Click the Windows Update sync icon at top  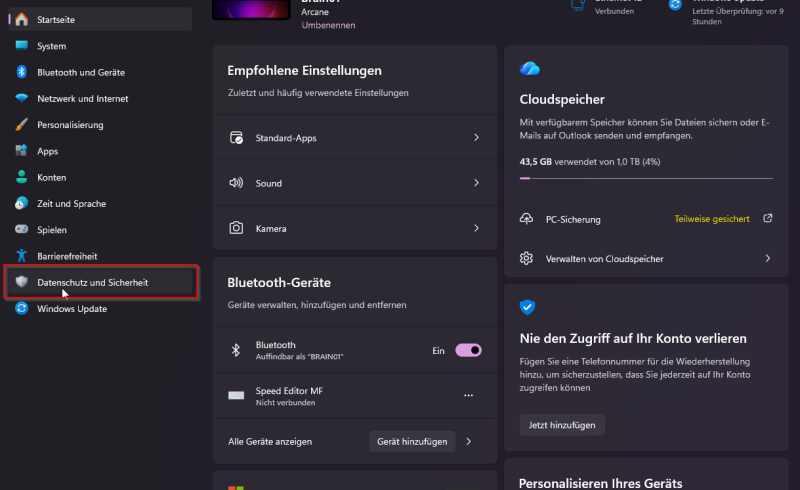pyautogui.click(x=676, y=5)
